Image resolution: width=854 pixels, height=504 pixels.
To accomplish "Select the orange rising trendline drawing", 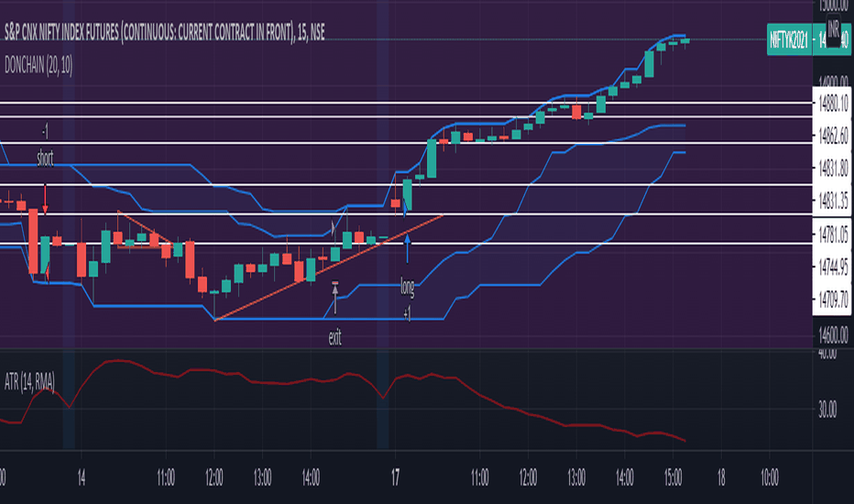I will click(x=329, y=268).
